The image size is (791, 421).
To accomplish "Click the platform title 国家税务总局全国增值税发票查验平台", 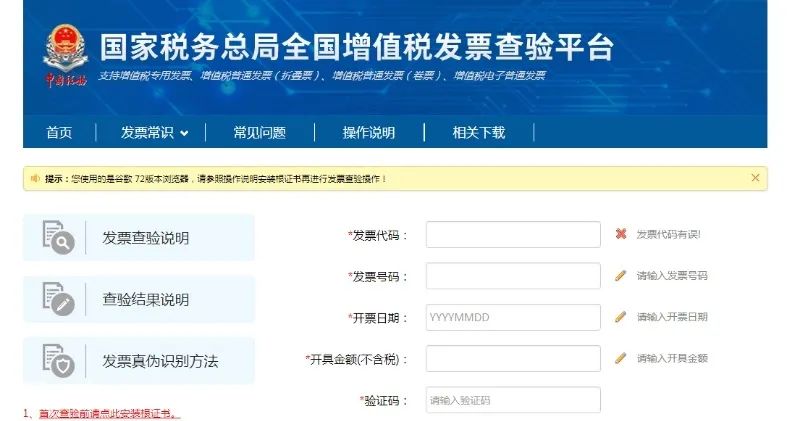I will tap(357, 47).
